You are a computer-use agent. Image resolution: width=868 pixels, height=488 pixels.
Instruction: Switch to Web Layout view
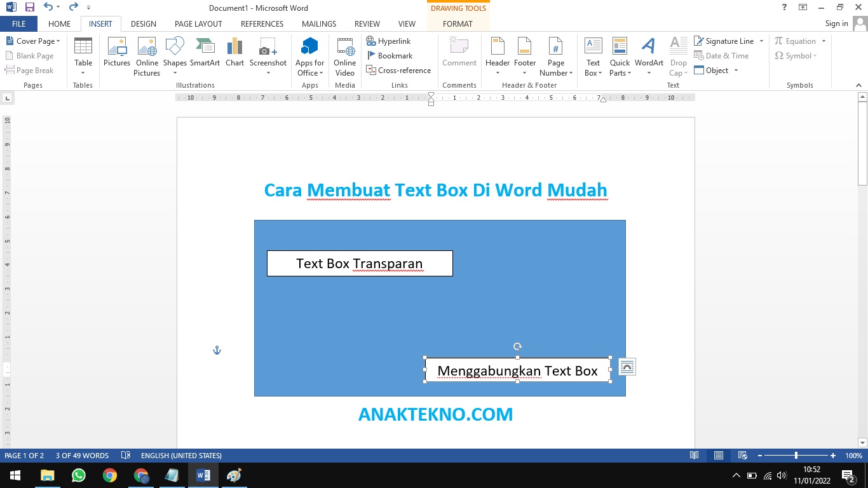tap(742, 456)
